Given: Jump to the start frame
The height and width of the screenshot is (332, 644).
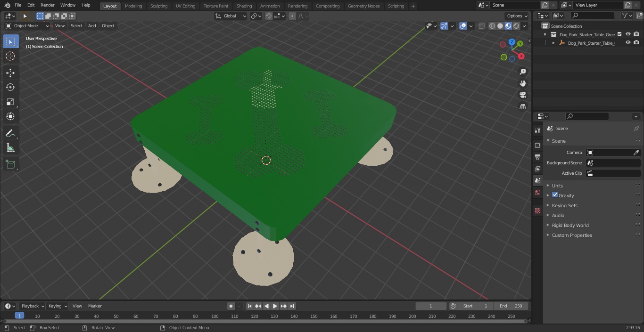Looking at the screenshot, I should coord(249,306).
